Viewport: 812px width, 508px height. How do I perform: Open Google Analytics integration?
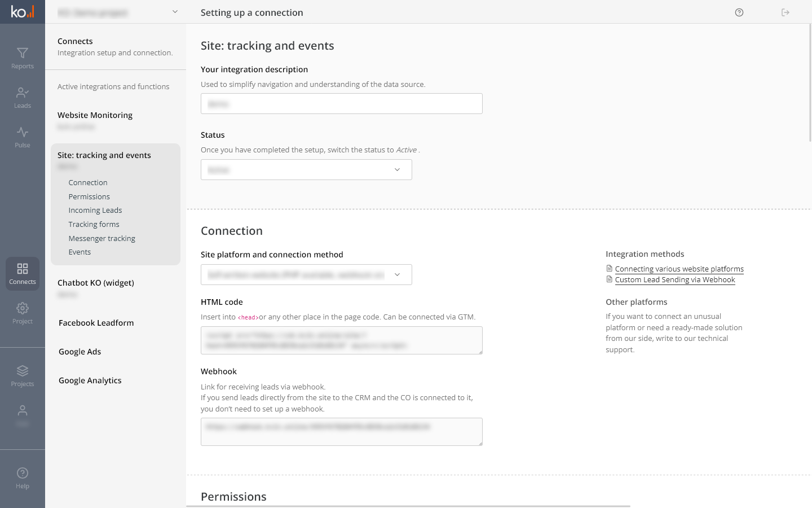pos(90,380)
